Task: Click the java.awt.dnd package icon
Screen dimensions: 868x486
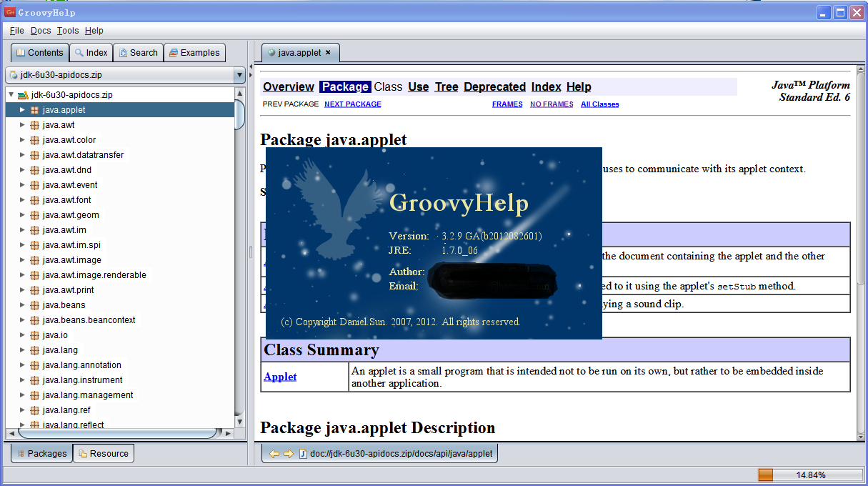Action: [34, 170]
